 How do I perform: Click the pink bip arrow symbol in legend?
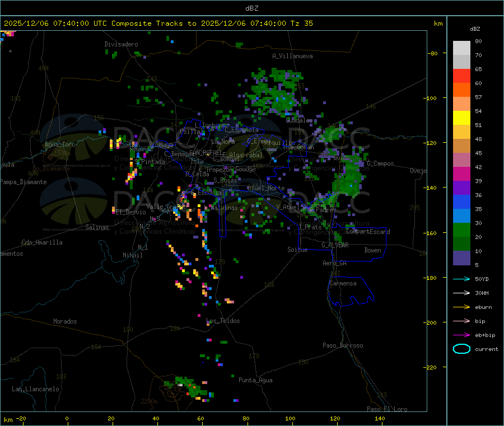pyautogui.click(x=461, y=321)
